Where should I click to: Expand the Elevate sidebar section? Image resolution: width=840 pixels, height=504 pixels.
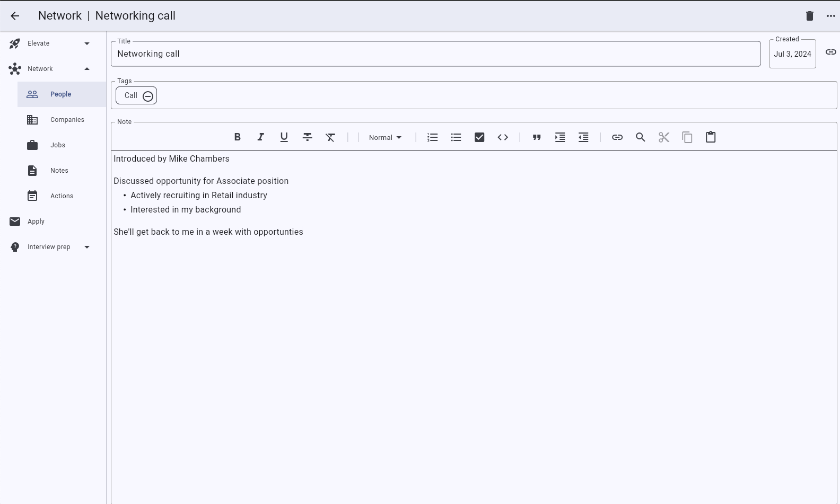(x=87, y=43)
